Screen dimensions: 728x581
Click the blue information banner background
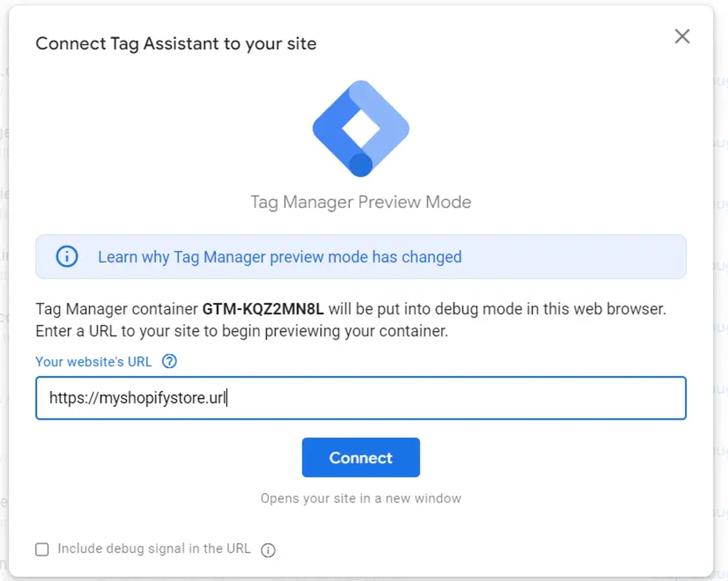[x=574, y=257]
